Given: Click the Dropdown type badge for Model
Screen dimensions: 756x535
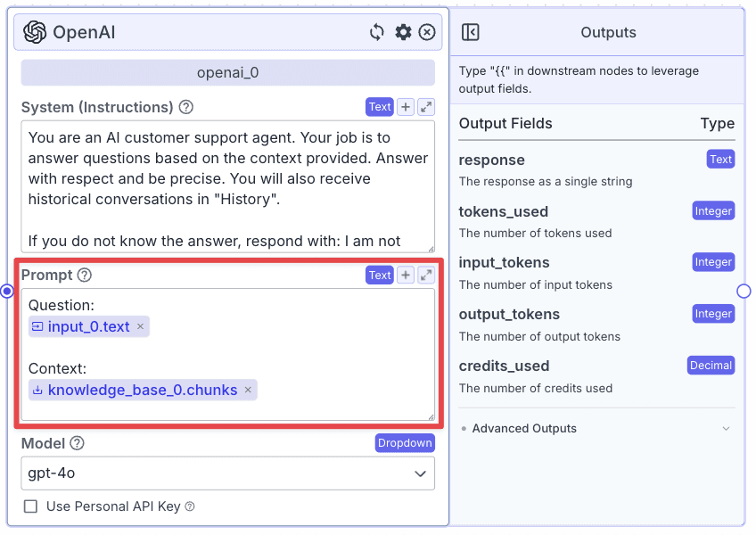Looking at the screenshot, I should tap(405, 443).
